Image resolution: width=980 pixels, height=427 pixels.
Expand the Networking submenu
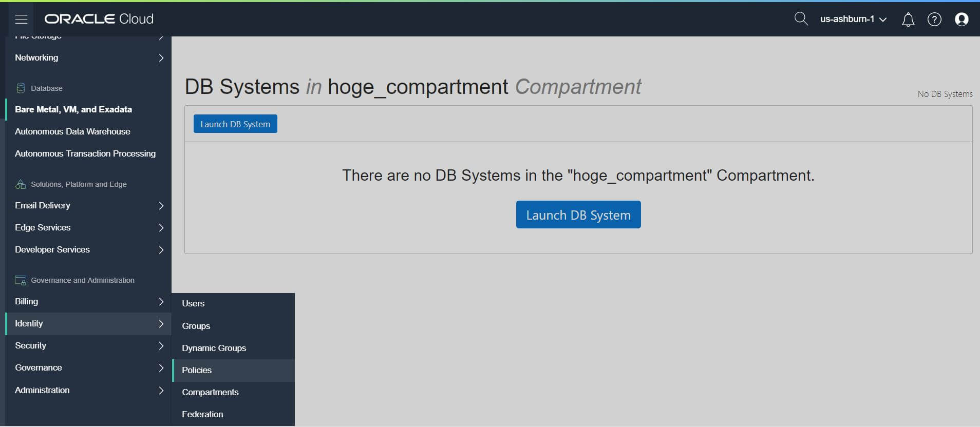pos(87,58)
